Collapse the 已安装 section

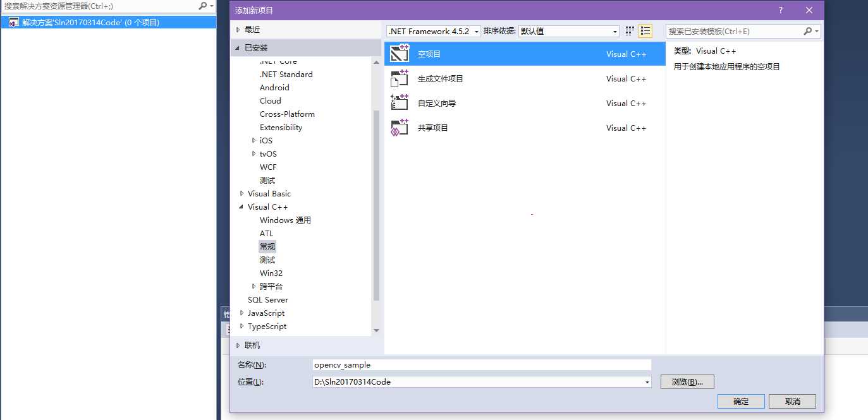(238, 48)
